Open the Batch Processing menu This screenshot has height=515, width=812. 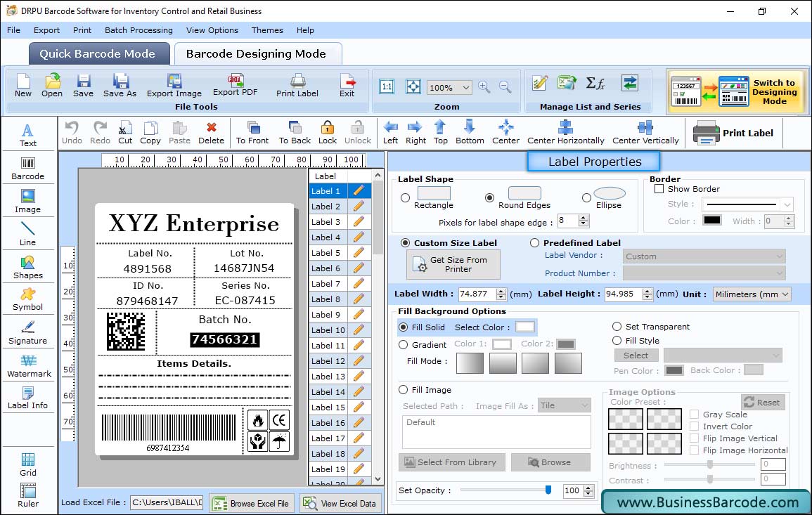pyautogui.click(x=138, y=30)
